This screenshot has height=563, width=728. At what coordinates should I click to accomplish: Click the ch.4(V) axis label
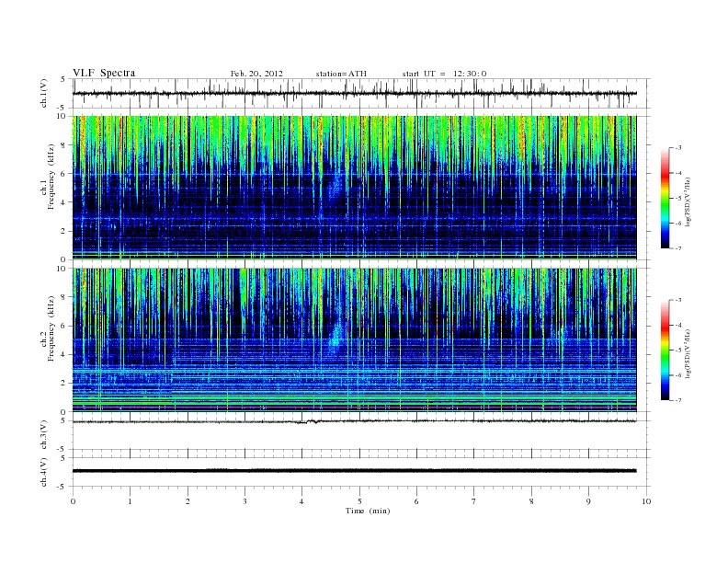pyautogui.click(x=44, y=472)
